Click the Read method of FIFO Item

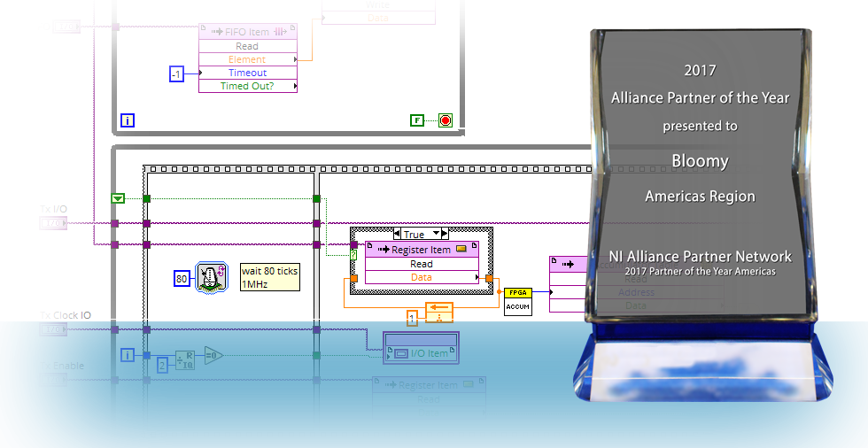(x=248, y=46)
